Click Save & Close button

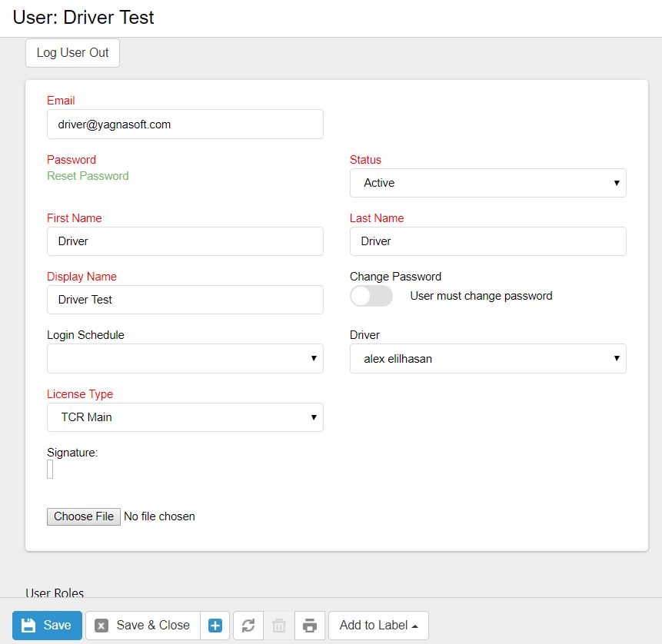[143, 626]
